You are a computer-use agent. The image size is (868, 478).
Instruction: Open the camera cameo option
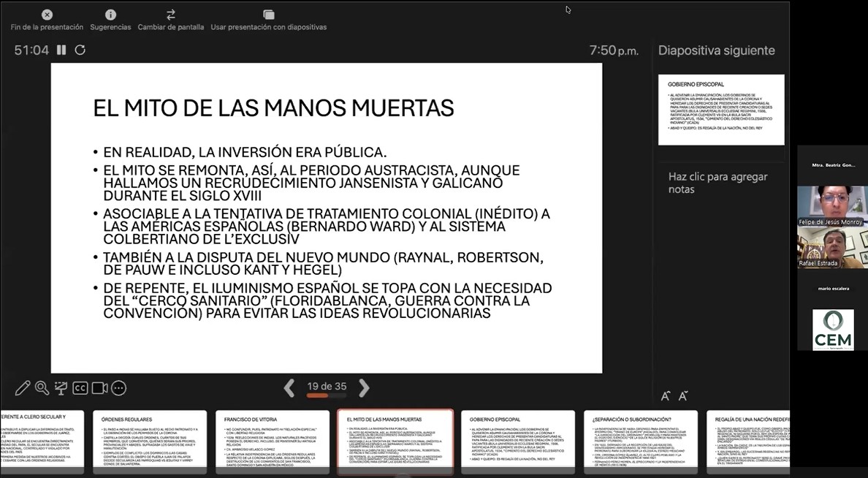[100, 388]
